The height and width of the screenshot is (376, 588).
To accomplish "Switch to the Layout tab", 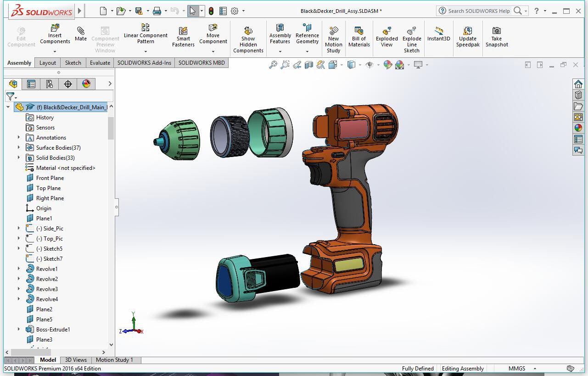I will point(48,63).
